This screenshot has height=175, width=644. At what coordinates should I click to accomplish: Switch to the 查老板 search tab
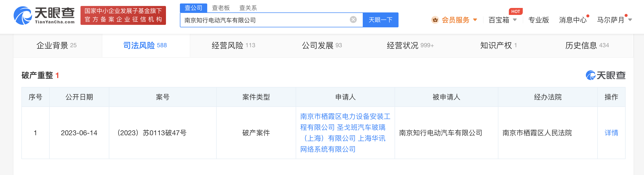[x=221, y=8]
